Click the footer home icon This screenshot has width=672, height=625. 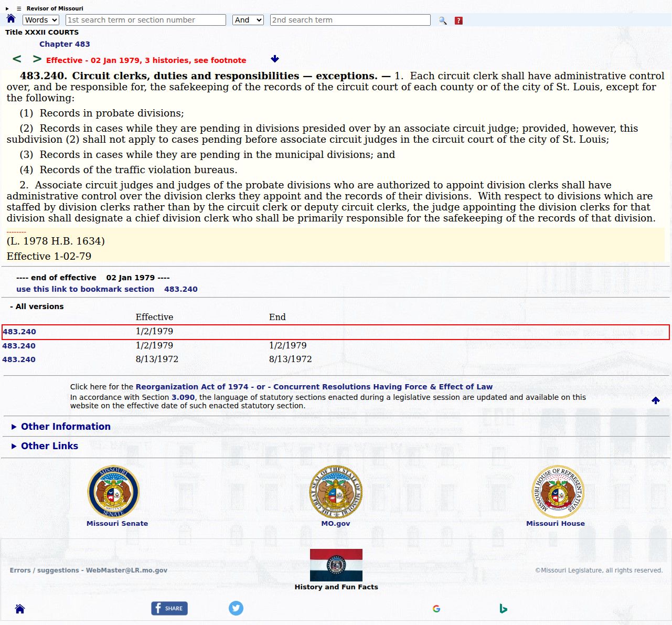[20, 609]
